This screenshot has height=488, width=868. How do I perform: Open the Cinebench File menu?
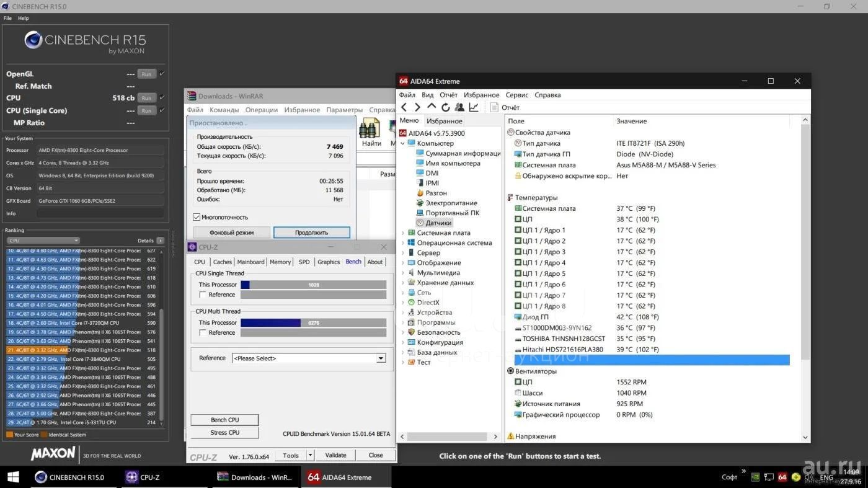click(x=8, y=18)
